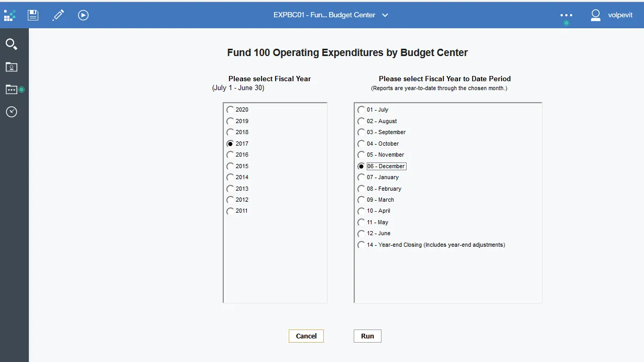The height and width of the screenshot is (362, 644).
Task: Select fiscal year 2018
Action: [x=231, y=133]
